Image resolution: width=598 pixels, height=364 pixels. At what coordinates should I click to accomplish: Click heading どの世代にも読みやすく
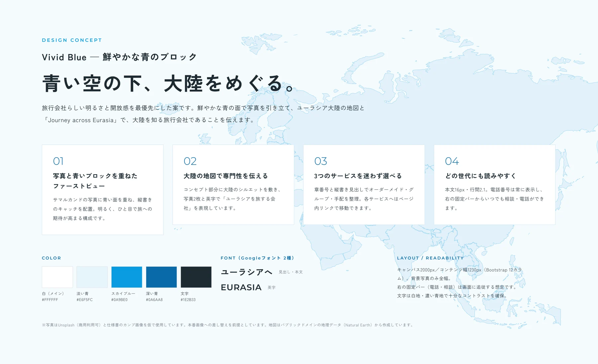[480, 176]
